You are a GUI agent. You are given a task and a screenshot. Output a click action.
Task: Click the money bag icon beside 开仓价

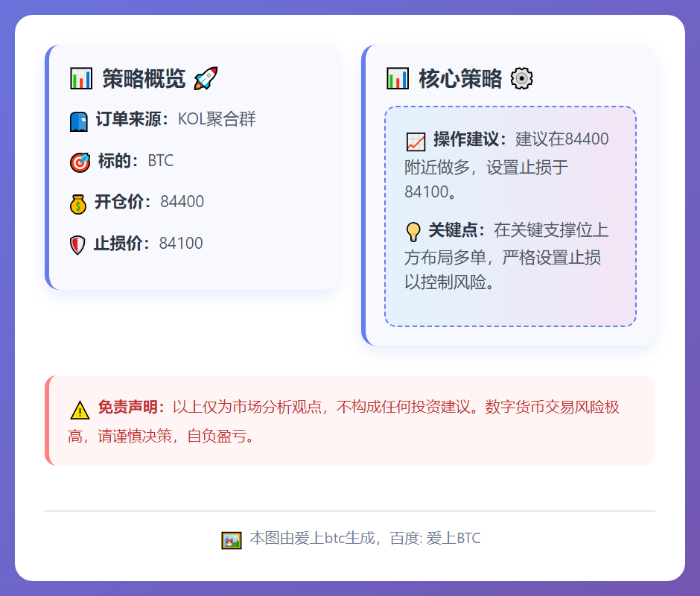pyautogui.click(x=78, y=204)
